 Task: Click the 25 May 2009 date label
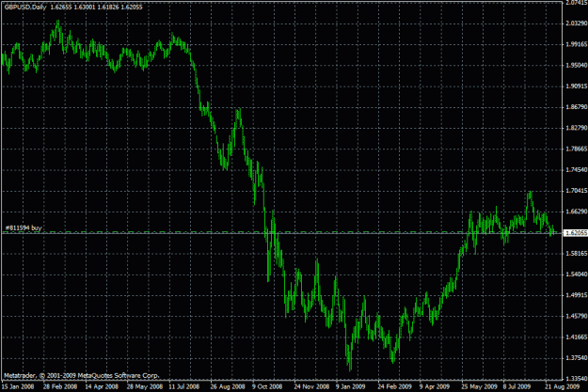pyautogui.click(x=479, y=386)
